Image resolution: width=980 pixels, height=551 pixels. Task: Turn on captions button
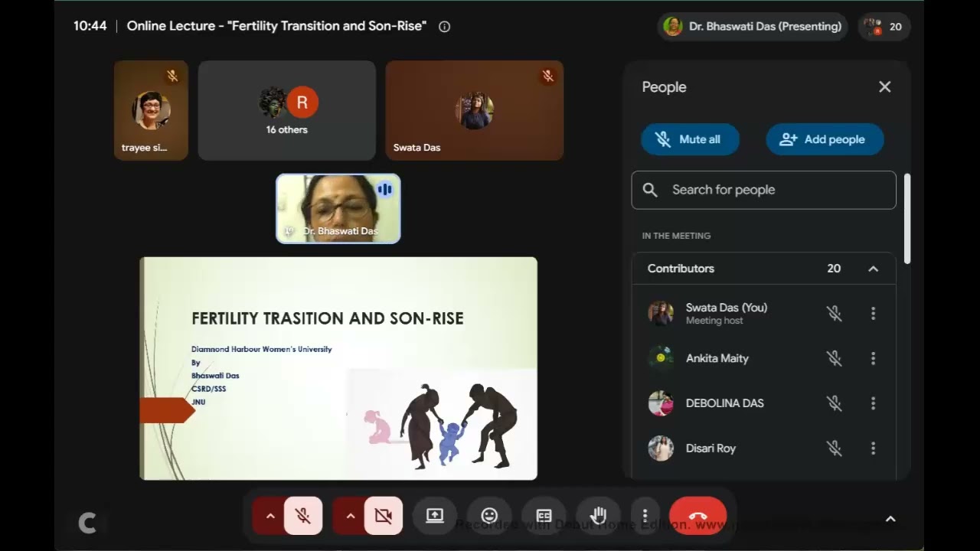(544, 516)
